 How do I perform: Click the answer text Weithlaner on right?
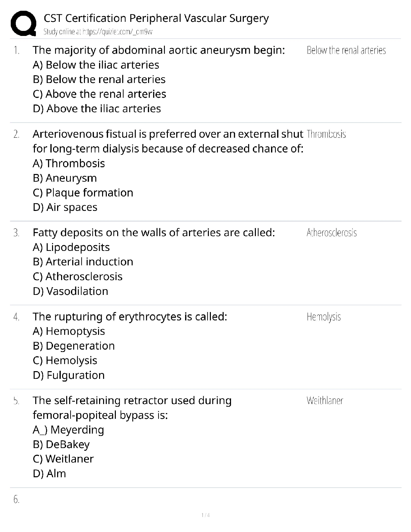click(325, 401)
